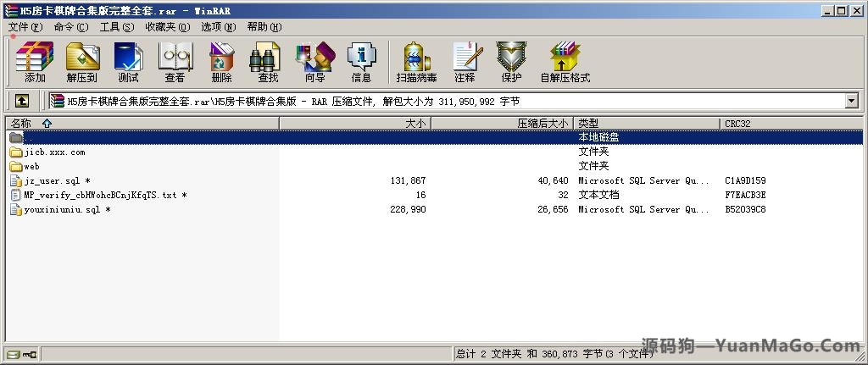Click the 文本文档 type cell

(598, 196)
